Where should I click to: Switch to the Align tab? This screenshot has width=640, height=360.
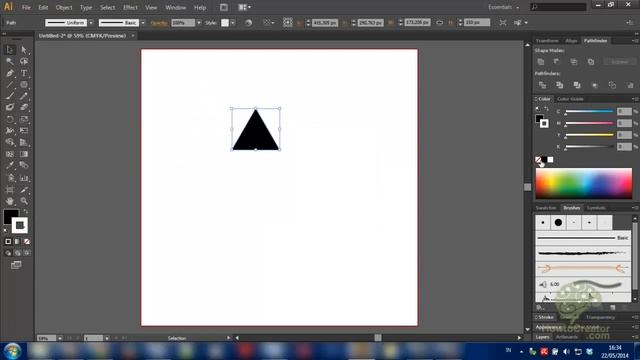point(571,41)
